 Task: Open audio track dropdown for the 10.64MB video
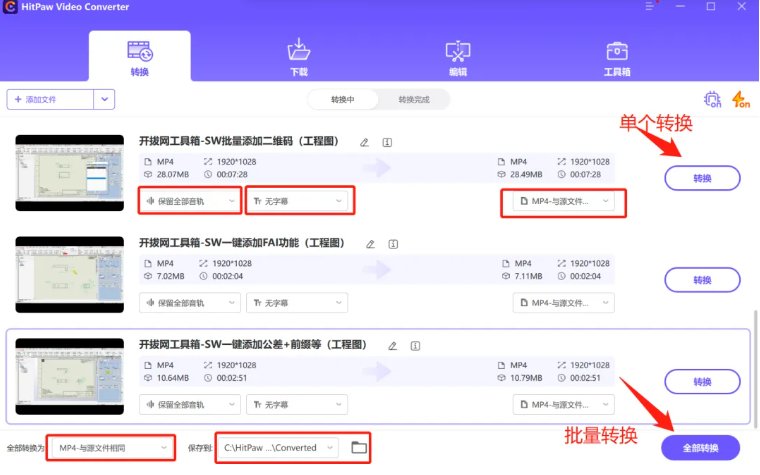point(190,405)
